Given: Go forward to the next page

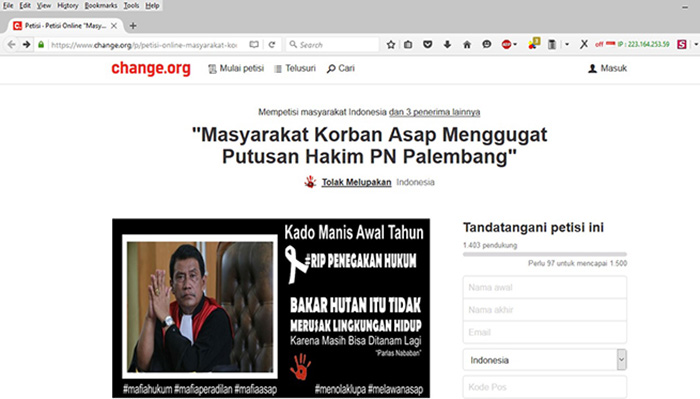Looking at the screenshot, I should [26, 45].
